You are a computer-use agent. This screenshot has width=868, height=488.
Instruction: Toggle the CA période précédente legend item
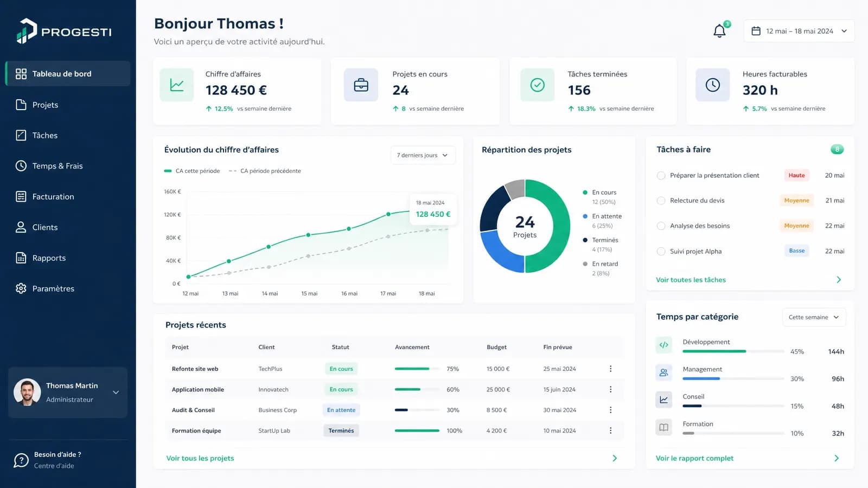coord(265,171)
